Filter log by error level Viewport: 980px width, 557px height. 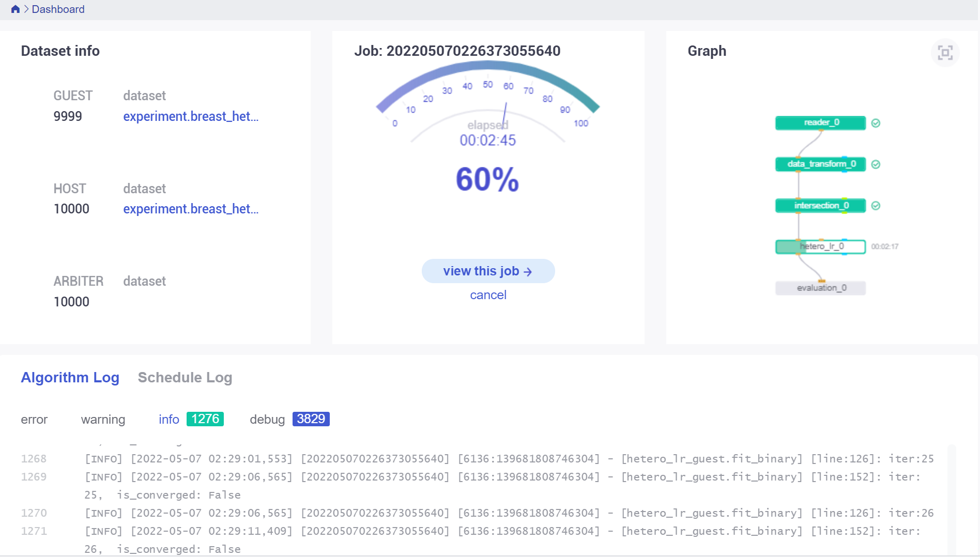[34, 420]
